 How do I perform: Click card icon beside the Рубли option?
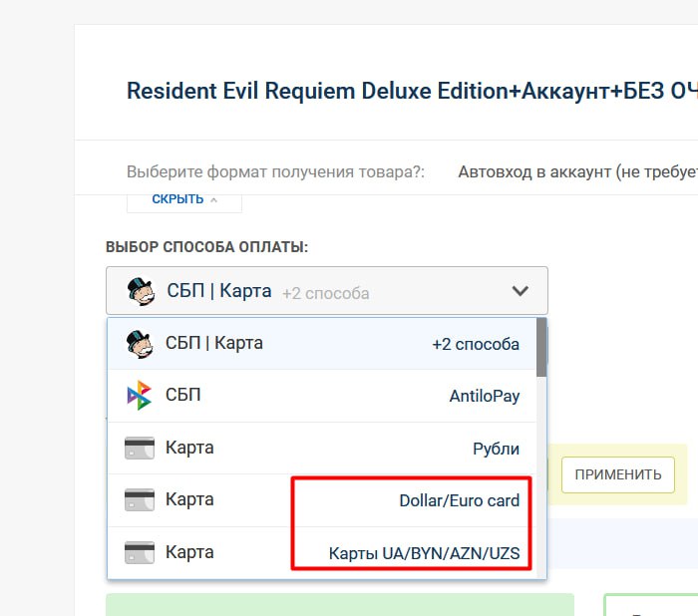140,449
